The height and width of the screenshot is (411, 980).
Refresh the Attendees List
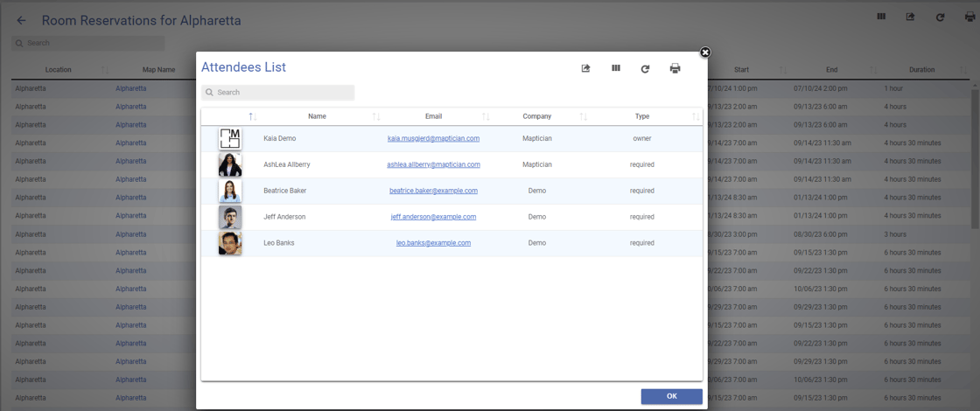[645, 68]
